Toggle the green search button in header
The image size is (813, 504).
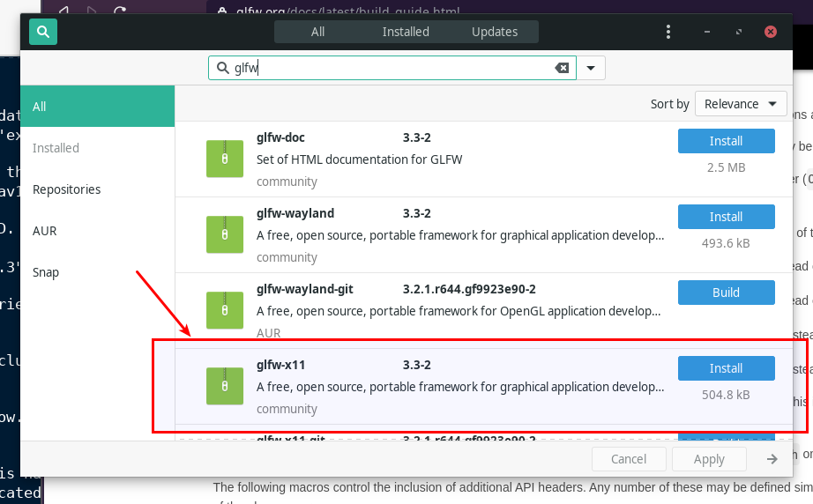43,32
